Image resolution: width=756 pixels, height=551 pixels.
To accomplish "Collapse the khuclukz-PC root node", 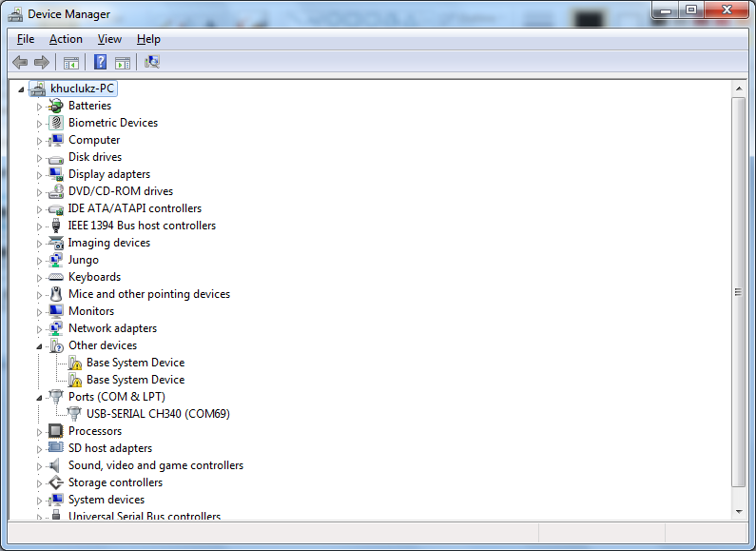I will (x=21, y=89).
